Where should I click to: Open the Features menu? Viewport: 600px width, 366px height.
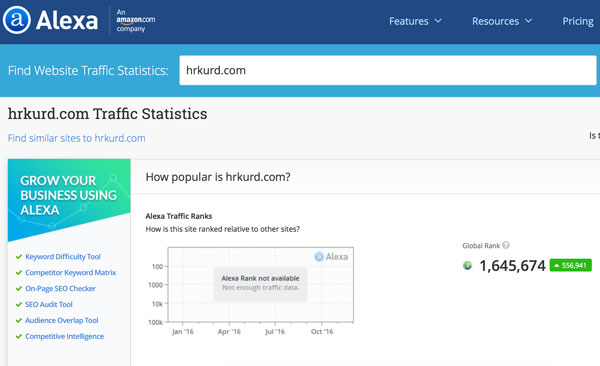coord(408,21)
